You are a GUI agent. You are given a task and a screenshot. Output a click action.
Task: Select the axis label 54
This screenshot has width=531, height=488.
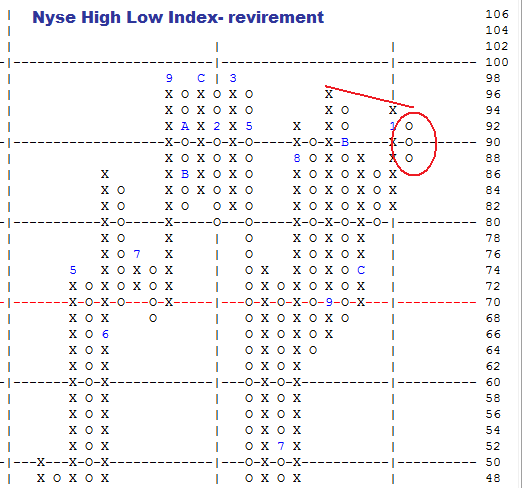(x=493, y=430)
